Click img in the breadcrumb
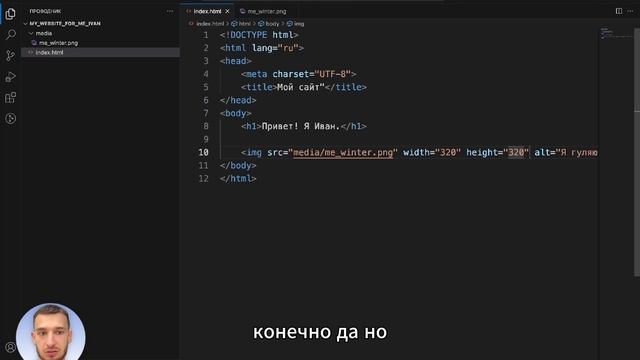The image size is (640, 360). coord(299,24)
